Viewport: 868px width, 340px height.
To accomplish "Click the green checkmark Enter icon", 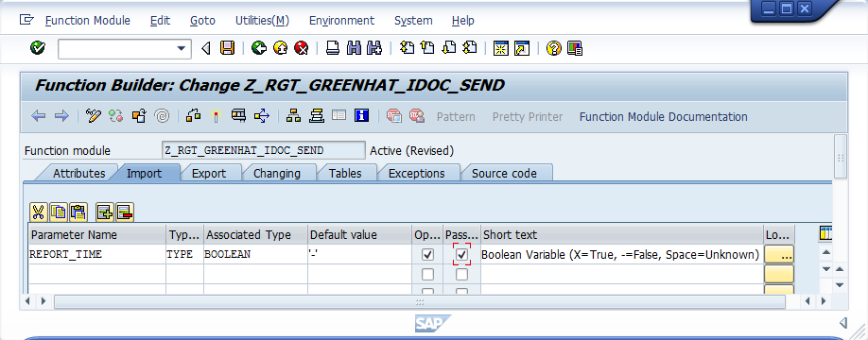I will pyautogui.click(x=38, y=48).
